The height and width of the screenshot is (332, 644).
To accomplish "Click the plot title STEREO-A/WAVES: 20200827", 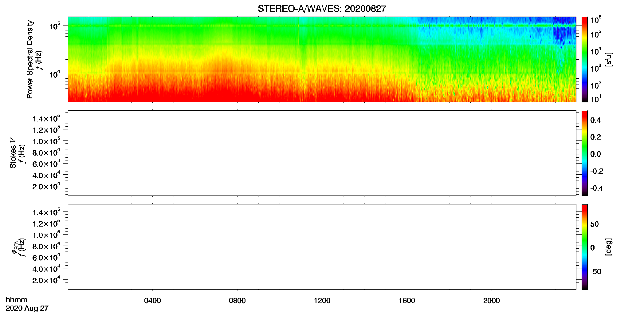I will (322, 9).
